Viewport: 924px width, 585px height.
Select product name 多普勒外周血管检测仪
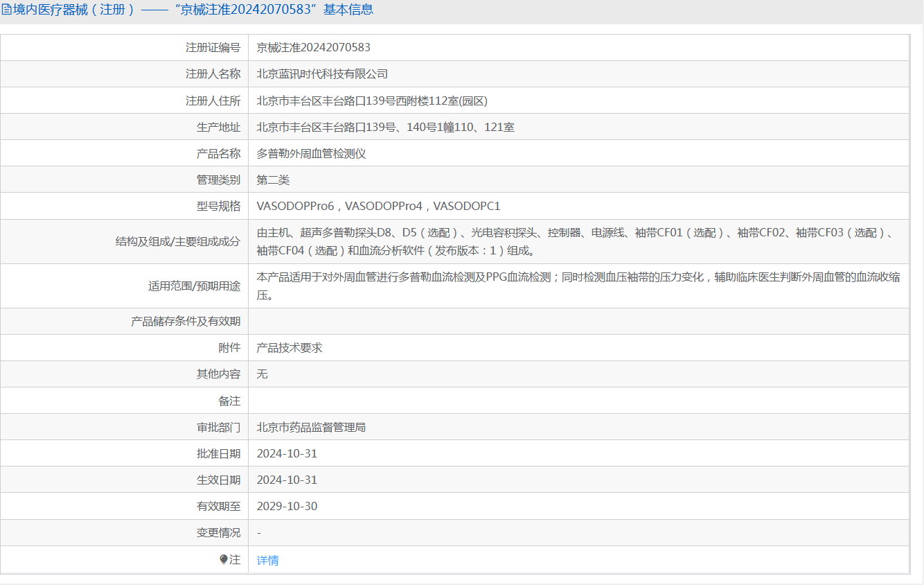click(x=311, y=153)
